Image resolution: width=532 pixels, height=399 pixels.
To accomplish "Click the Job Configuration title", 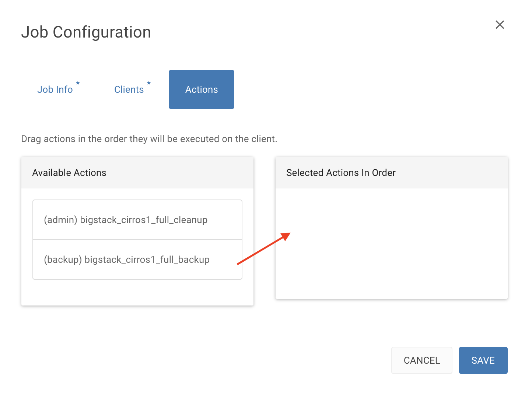I will (86, 32).
